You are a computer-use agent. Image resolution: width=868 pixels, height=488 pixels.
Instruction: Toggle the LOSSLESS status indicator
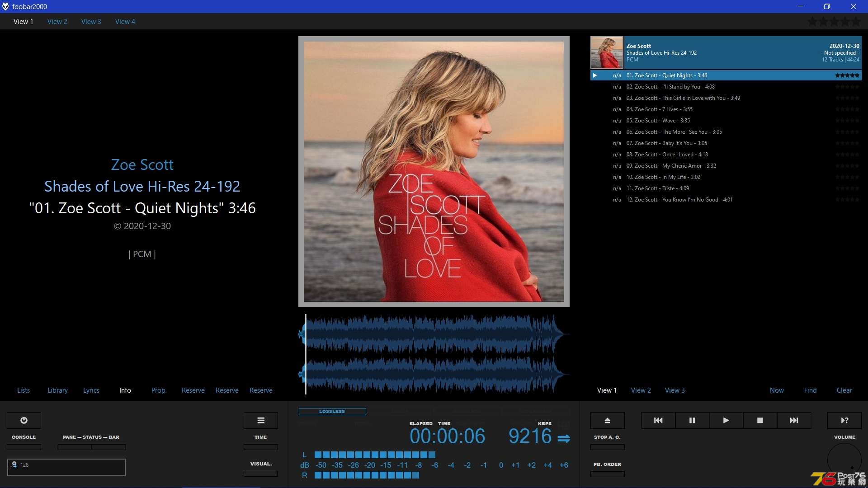(331, 411)
